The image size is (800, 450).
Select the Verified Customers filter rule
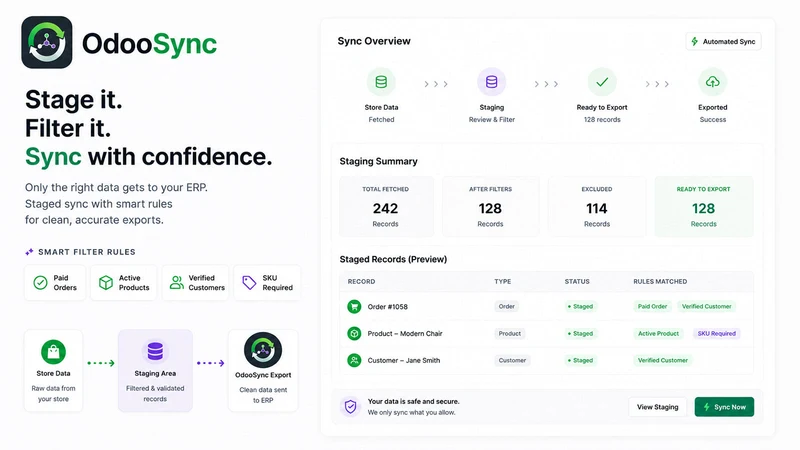[x=195, y=283]
